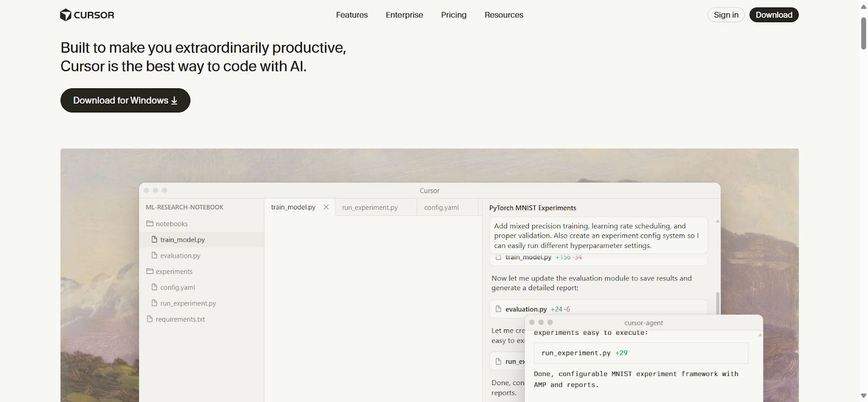Open the Resources menu
Image resolution: width=868 pixels, height=402 pixels.
click(x=504, y=15)
